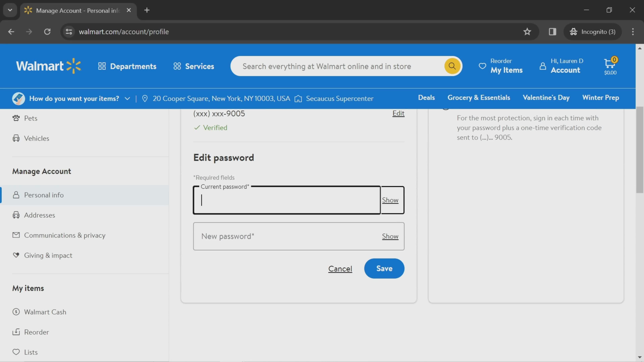The height and width of the screenshot is (362, 644).
Task: Click the Account person icon in header
Action: [543, 66]
